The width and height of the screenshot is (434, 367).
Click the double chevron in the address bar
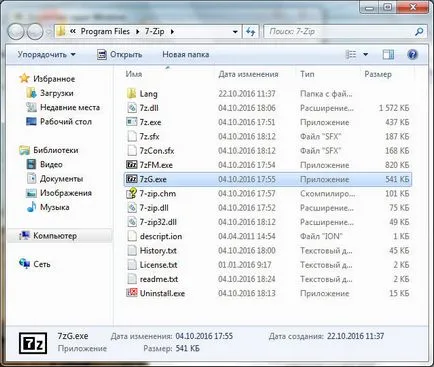(x=73, y=31)
